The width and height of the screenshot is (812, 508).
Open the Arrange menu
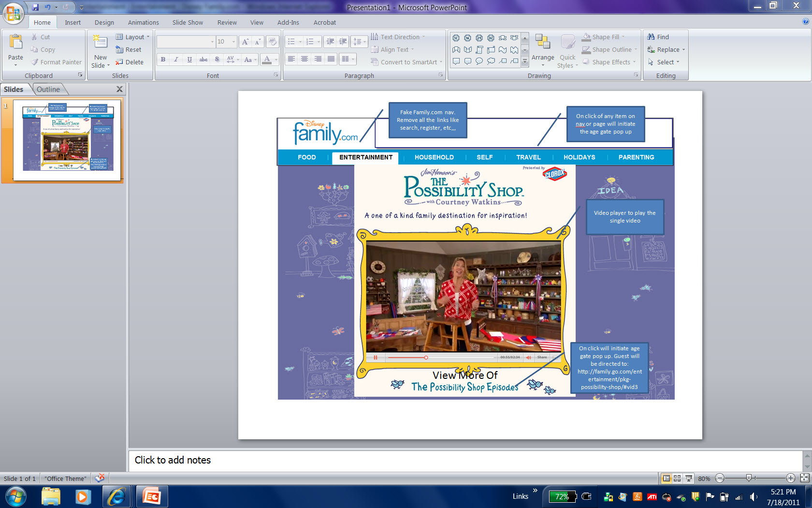pos(543,51)
